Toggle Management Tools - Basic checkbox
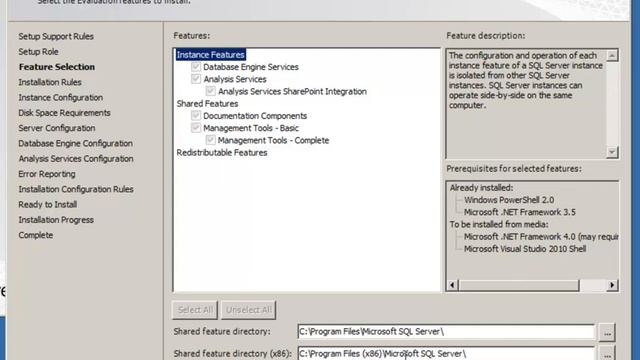640x360 pixels. point(196,128)
